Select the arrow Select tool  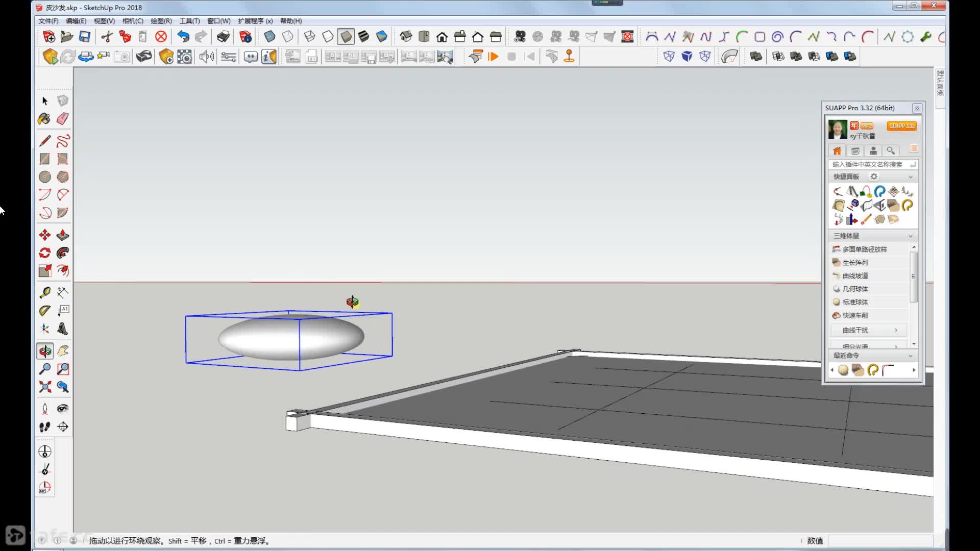pos(45,101)
